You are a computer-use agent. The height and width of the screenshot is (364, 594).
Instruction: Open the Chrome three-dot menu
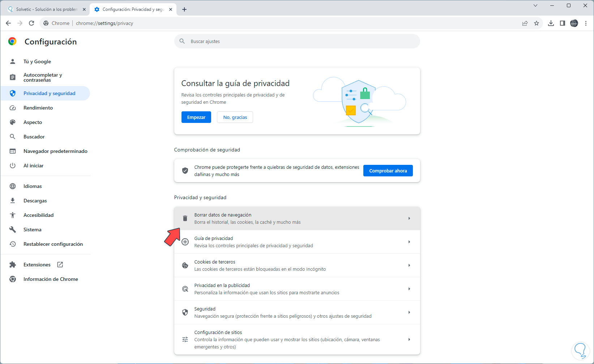(586, 23)
